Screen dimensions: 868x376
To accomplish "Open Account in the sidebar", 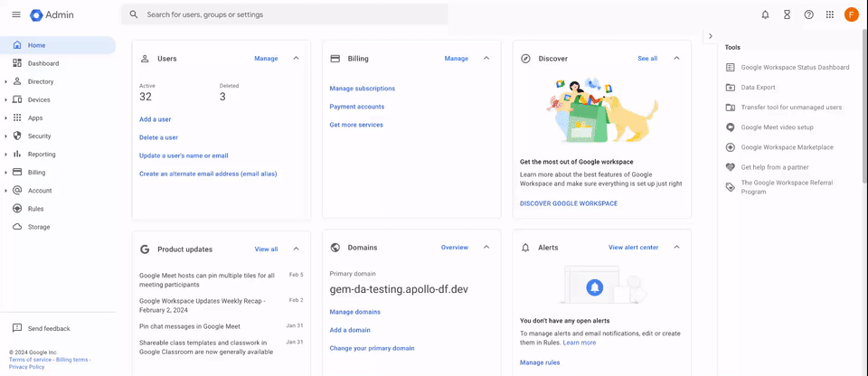I will pos(58,191).
